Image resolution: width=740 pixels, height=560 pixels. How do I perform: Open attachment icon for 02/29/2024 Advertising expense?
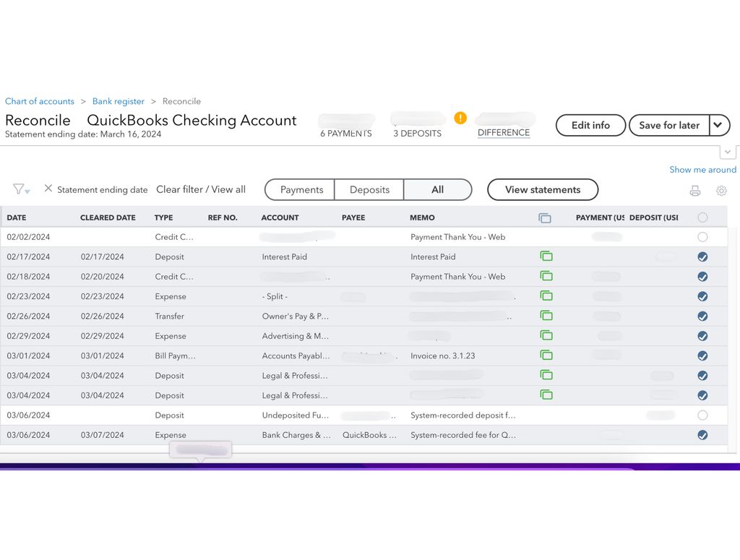pos(546,335)
